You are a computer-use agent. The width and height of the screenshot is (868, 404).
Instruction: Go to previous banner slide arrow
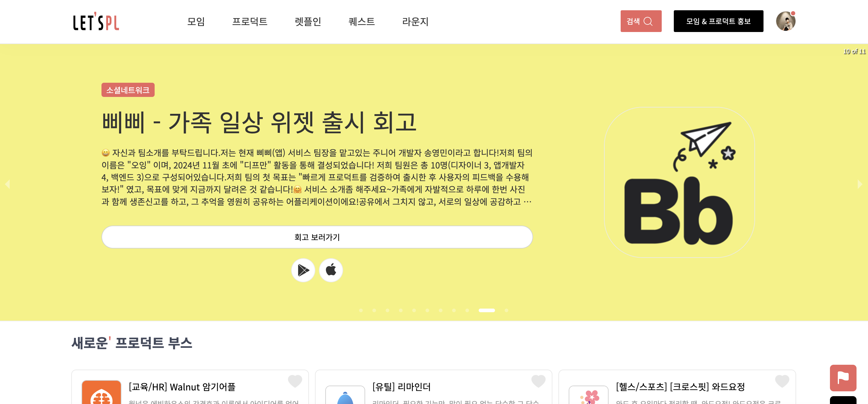(x=8, y=184)
